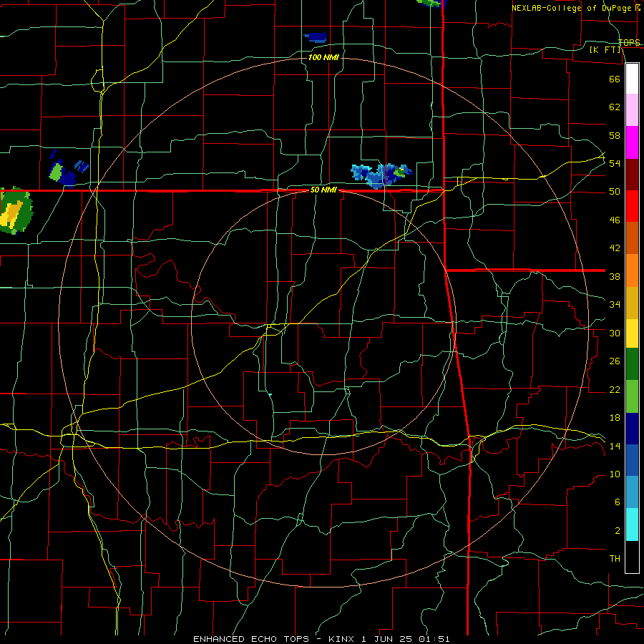Click the dark green legend swatch

pos(632,364)
